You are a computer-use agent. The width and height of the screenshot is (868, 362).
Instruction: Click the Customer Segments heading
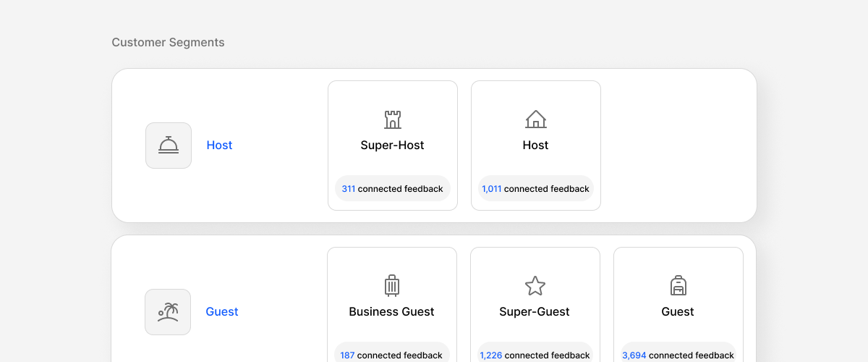point(168,43)
